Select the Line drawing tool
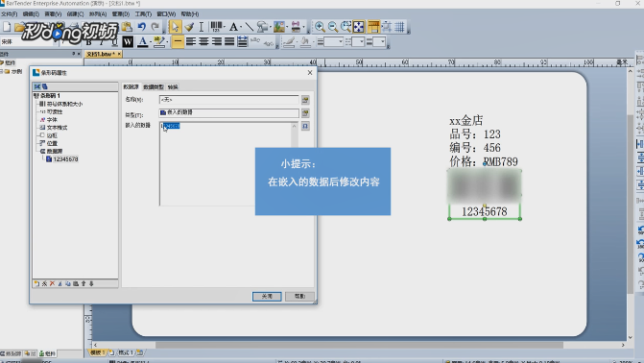The width and height of the screenshot is (644, 363). point(249,27)
